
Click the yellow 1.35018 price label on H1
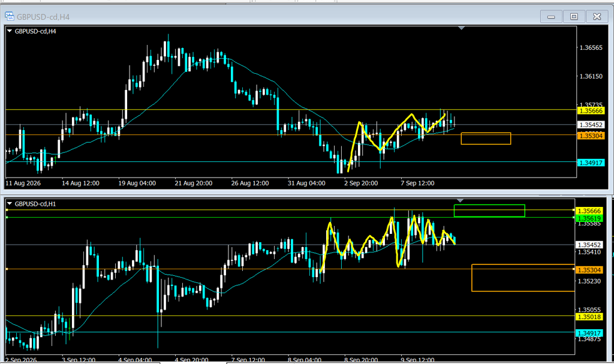[589, 317]
